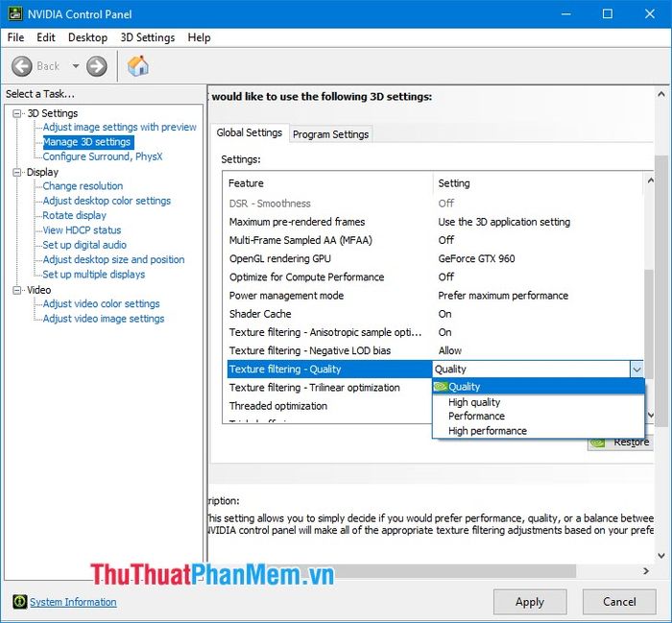
Task: Open the File menu
Action: 16,37
